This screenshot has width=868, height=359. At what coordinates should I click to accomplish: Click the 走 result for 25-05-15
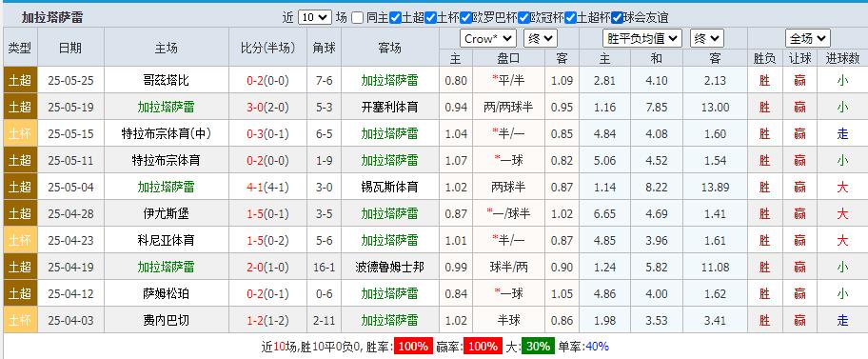(842, 133)
